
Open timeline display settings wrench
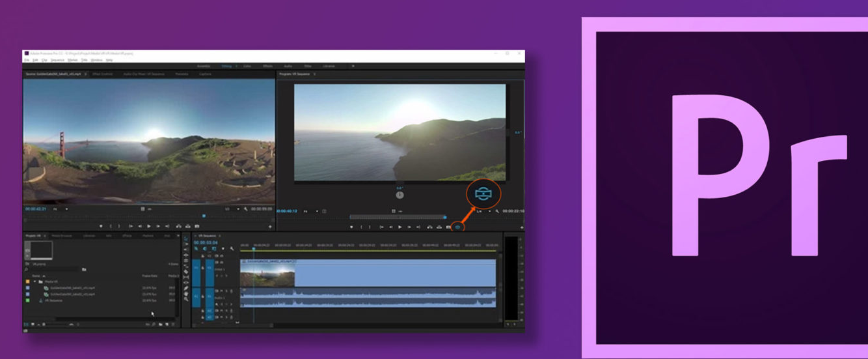(x=232, y=248)
